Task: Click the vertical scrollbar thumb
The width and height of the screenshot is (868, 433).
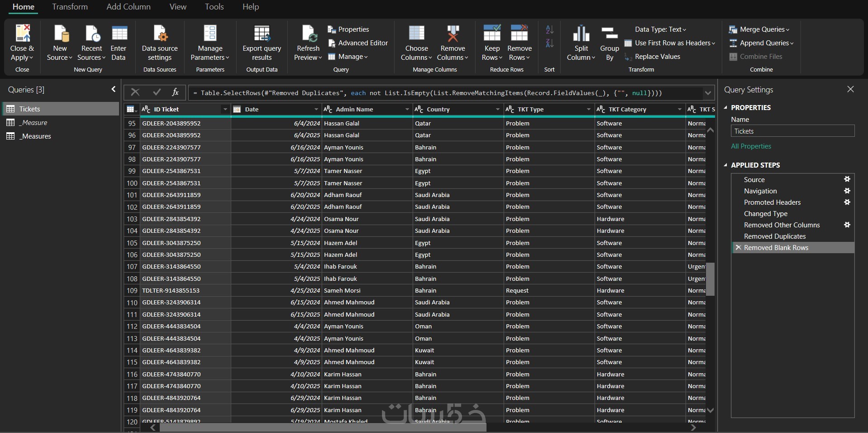Action: (x=711, y=279)
